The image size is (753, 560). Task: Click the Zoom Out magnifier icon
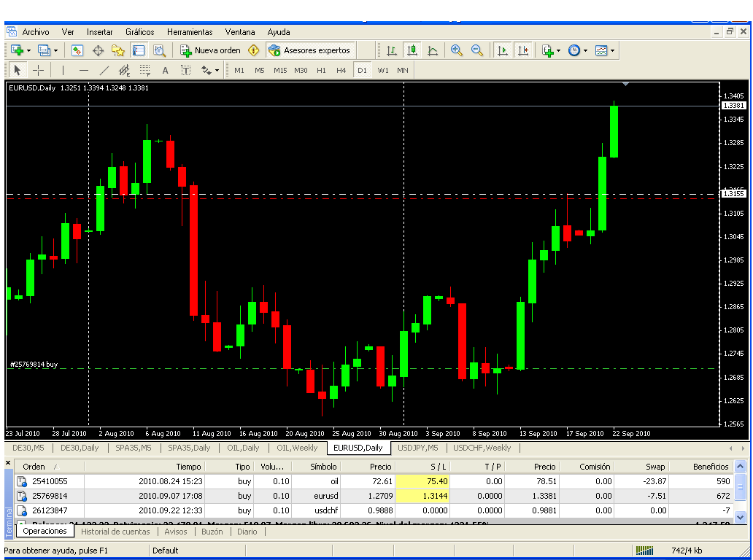pos(477,50)
